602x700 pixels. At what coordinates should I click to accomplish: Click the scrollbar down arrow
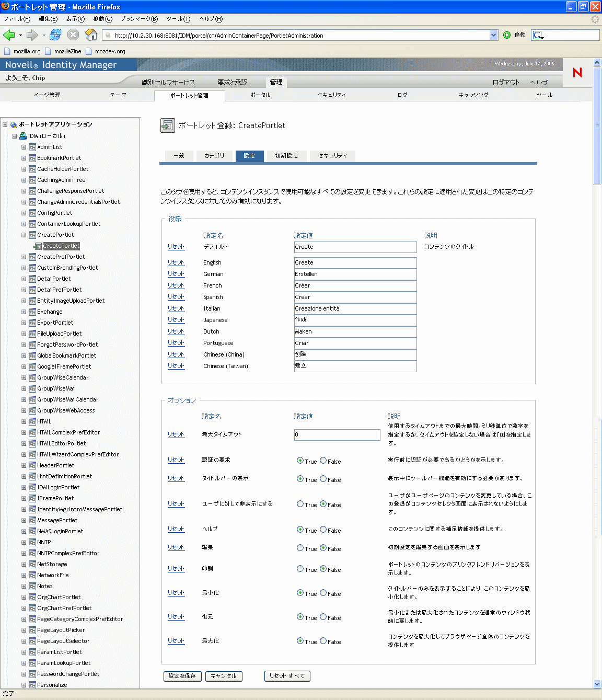597,684
